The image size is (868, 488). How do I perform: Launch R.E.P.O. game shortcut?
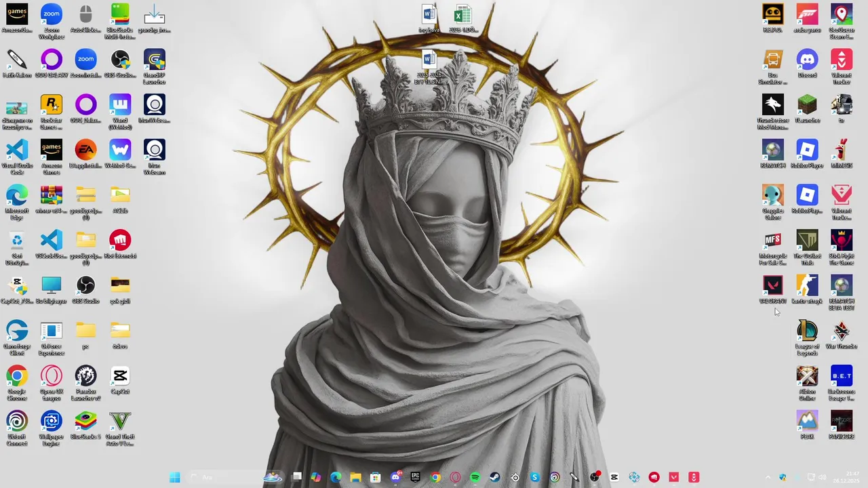click(x=772, y=18)
